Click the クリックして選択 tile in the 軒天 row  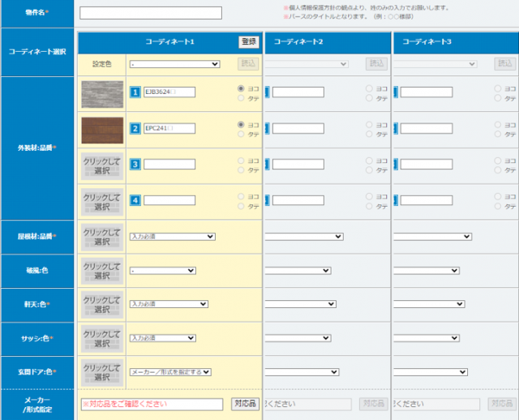pyautogui.click(x=102, y=304)
